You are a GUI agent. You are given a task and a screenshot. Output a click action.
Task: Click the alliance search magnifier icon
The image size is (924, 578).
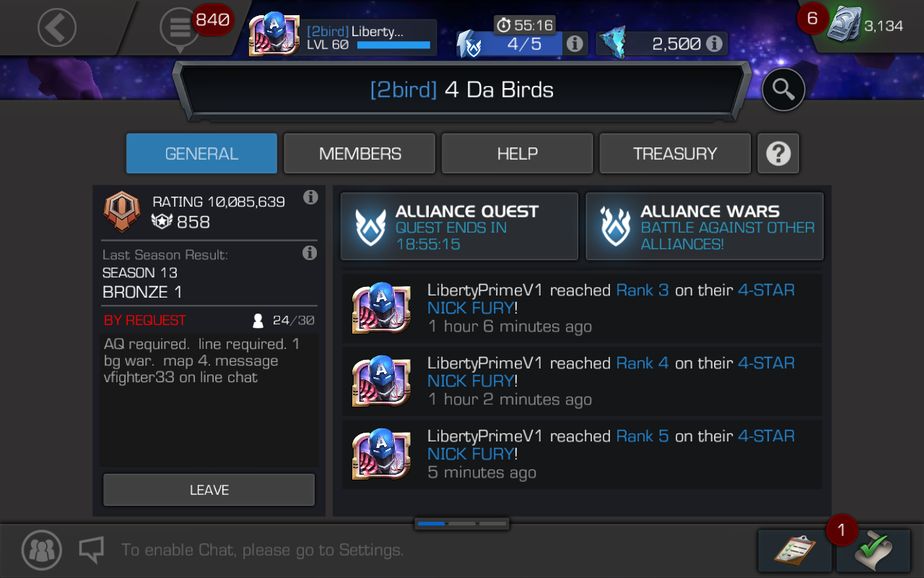[x=783, y=90]
